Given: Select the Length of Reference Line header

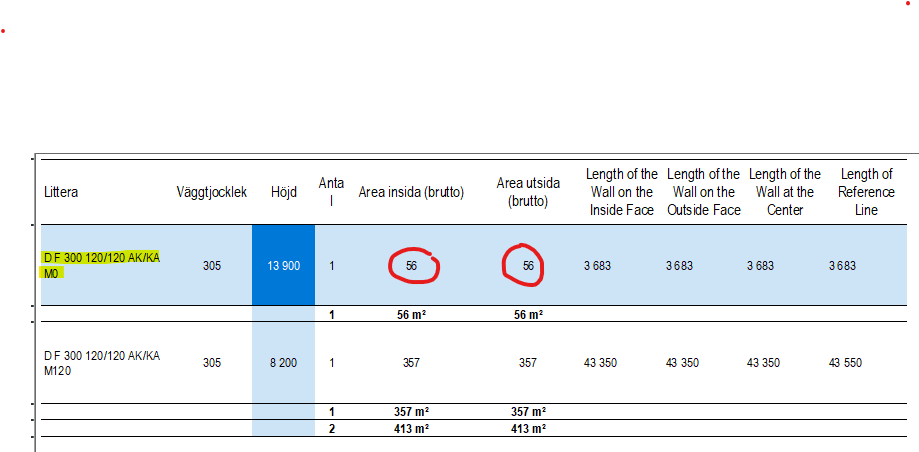Looking at the screenshot, I should click(x=866, y=192).
